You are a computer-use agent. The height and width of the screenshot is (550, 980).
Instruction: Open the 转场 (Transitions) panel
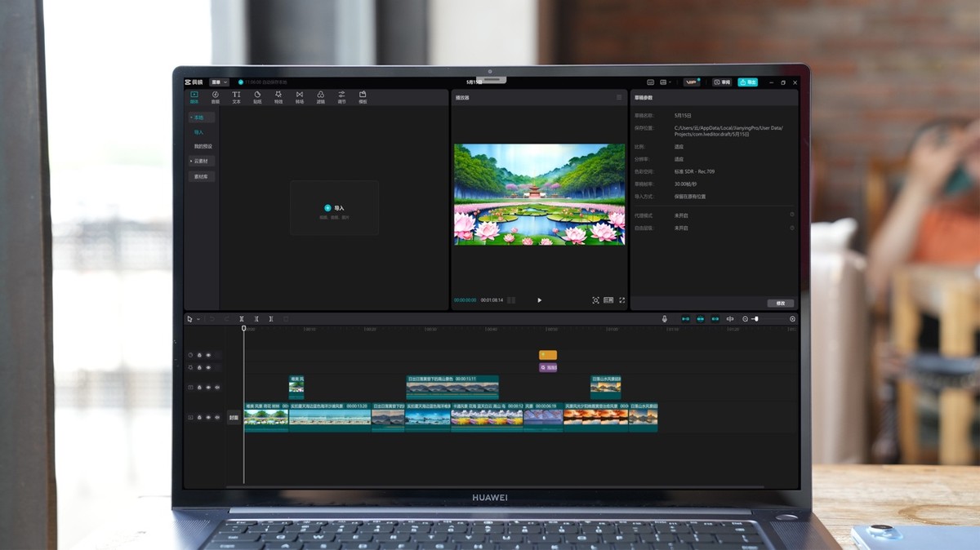coord(300,97)
